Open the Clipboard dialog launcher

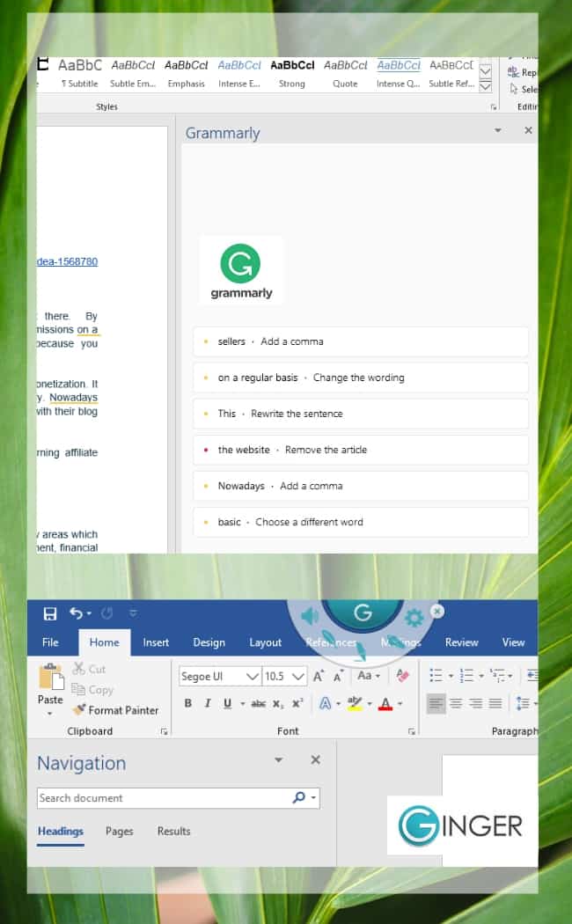(x=164, y=731)
